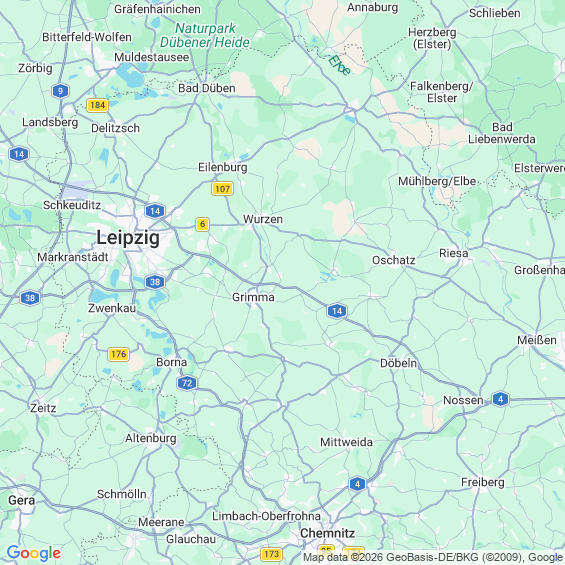Click the yellow 184 road shield
The width and height of the screenshot is (565, 565).
click(x=97, y=105)
